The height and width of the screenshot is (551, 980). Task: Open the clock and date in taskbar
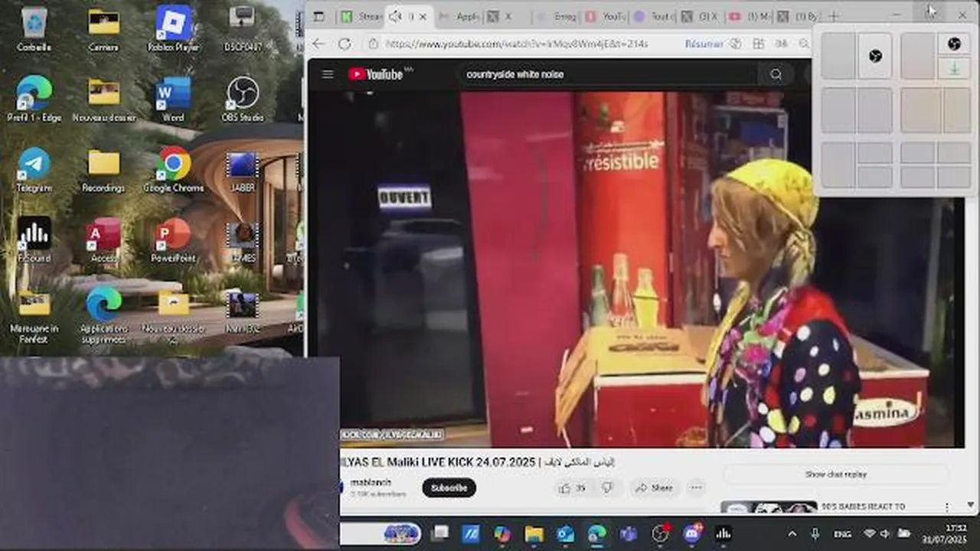[x=944, y=533]
